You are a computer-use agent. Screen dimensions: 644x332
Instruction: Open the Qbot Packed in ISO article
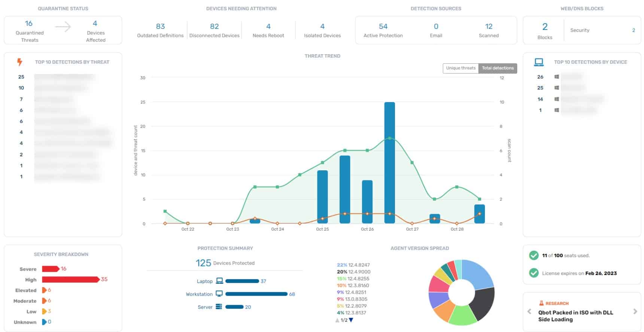575,316
